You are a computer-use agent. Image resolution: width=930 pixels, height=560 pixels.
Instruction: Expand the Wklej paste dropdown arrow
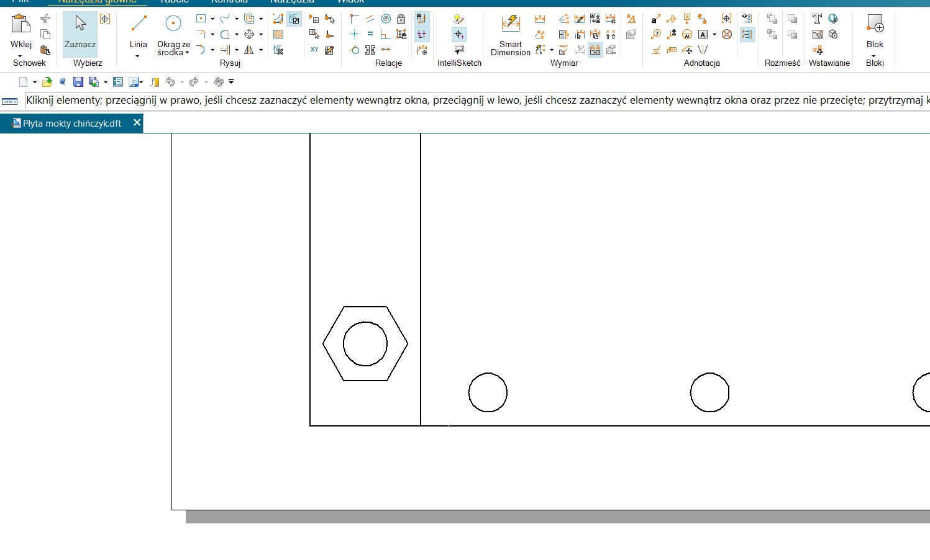(21, 56)
